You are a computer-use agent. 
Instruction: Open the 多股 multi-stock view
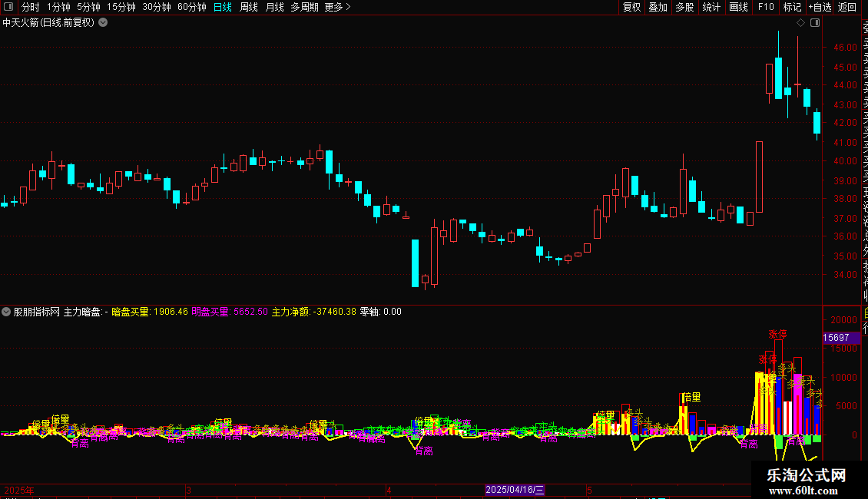pyautogui.click(x=684, y=7)
